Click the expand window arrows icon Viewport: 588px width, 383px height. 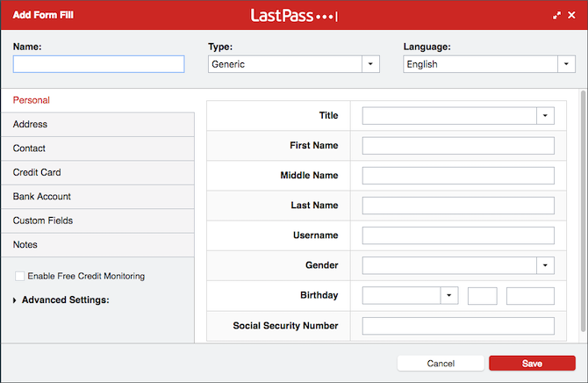click(x=556, y=16)
